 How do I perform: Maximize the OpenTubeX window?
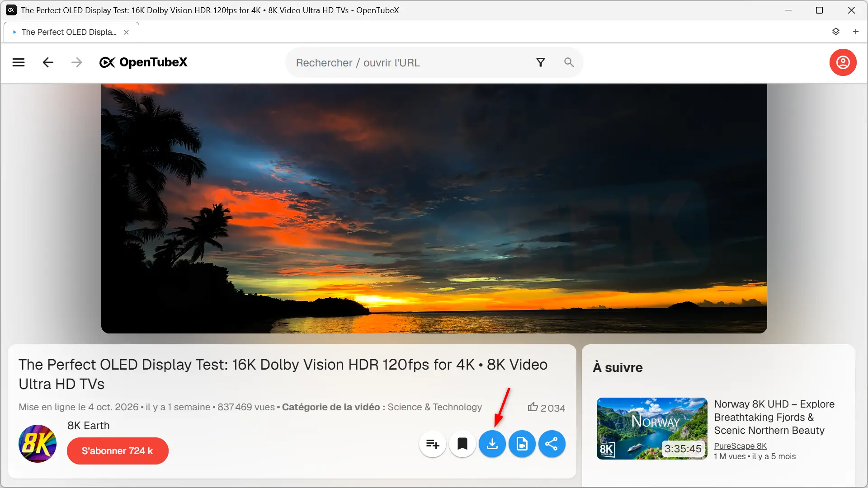(819, 10)
